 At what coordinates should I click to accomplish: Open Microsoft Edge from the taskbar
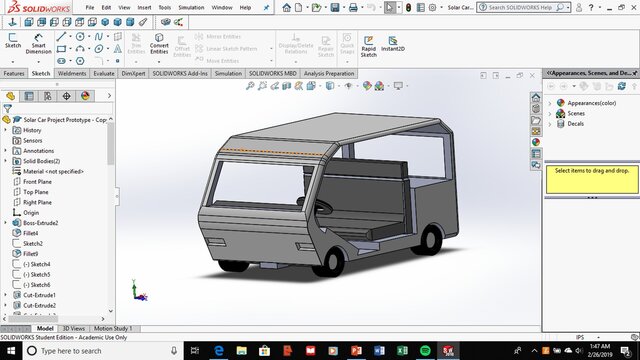click(219, 351)
